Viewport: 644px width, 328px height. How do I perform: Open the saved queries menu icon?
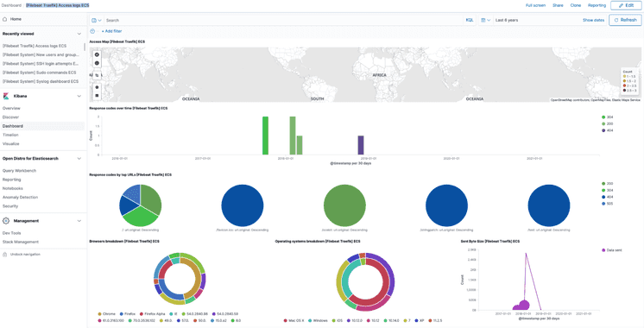[97, 20]
